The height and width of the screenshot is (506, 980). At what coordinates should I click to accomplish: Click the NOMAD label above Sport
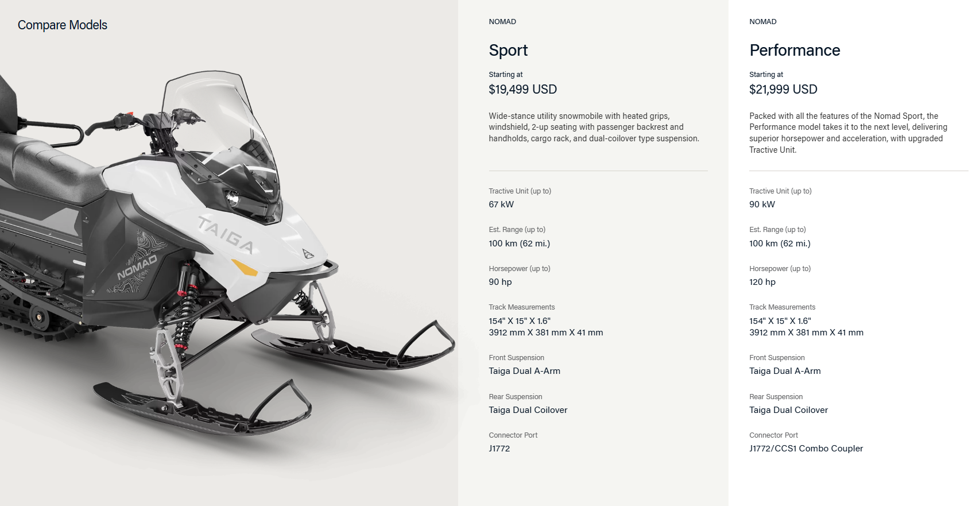502,22
